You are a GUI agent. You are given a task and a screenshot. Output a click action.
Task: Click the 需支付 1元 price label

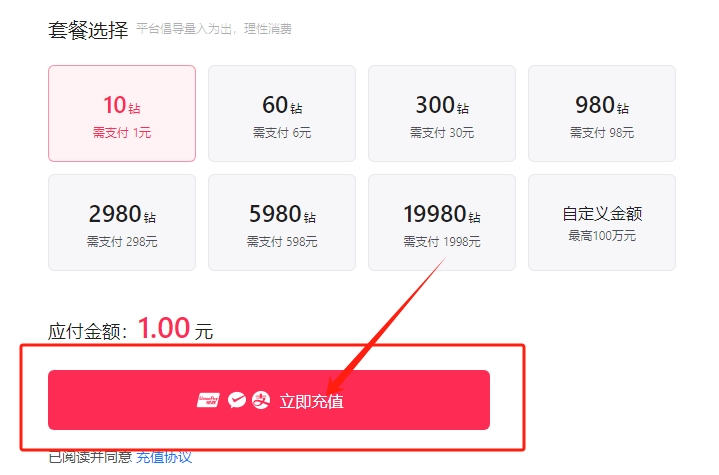(x=122, y=133)
